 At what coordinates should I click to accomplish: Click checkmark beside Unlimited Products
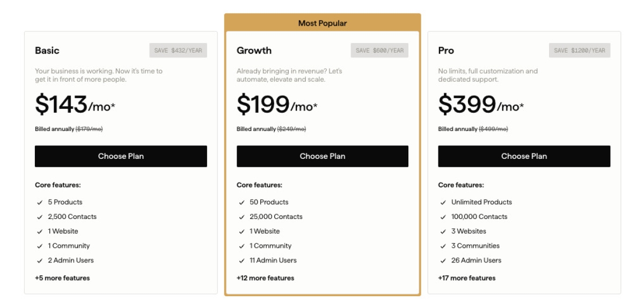pyautogui.click(x=443, y=203)
